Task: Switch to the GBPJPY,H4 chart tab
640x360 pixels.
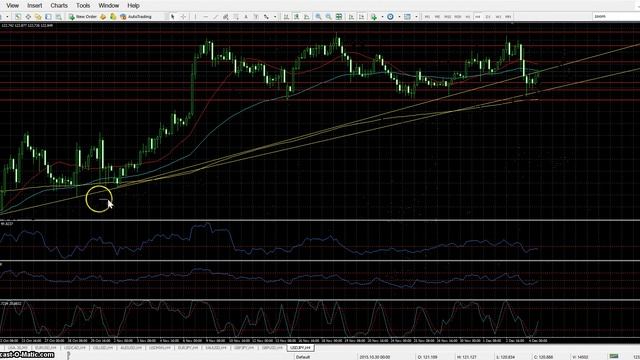Action: [x=244, y=348]
